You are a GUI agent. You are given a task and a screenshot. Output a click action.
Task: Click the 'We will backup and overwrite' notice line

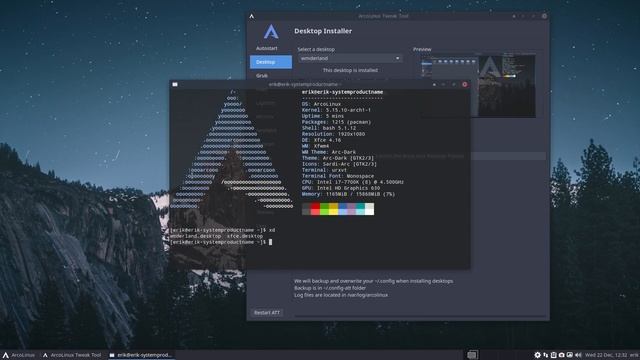point(373,281)
